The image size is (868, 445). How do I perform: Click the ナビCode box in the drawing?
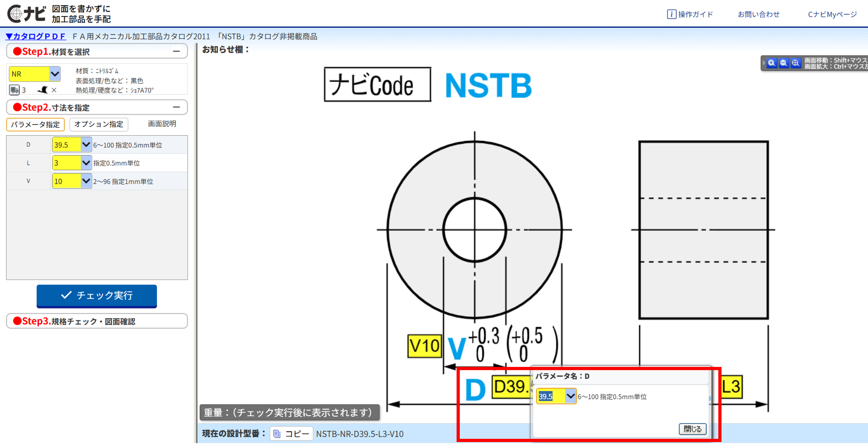pos(377,84)
